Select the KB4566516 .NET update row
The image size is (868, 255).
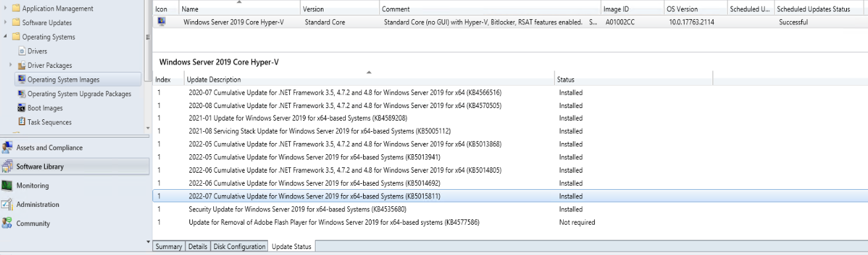(x=510, y=92)
